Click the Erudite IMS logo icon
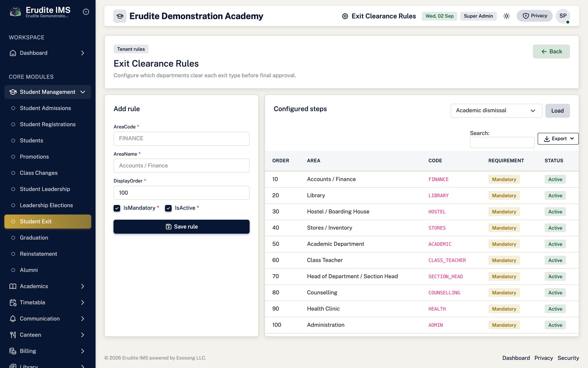The height and width of the screenshot is (368, 588). [15, 12]
